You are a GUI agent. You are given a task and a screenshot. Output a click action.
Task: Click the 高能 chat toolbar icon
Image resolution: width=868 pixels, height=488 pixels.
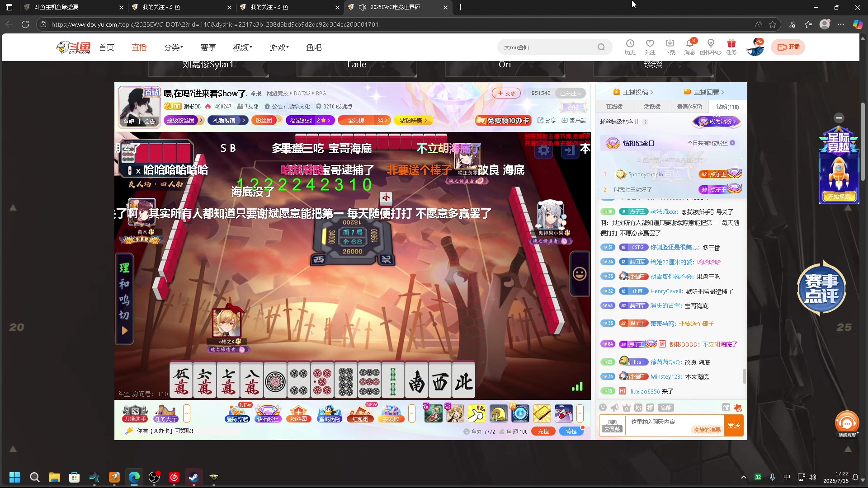666,408
